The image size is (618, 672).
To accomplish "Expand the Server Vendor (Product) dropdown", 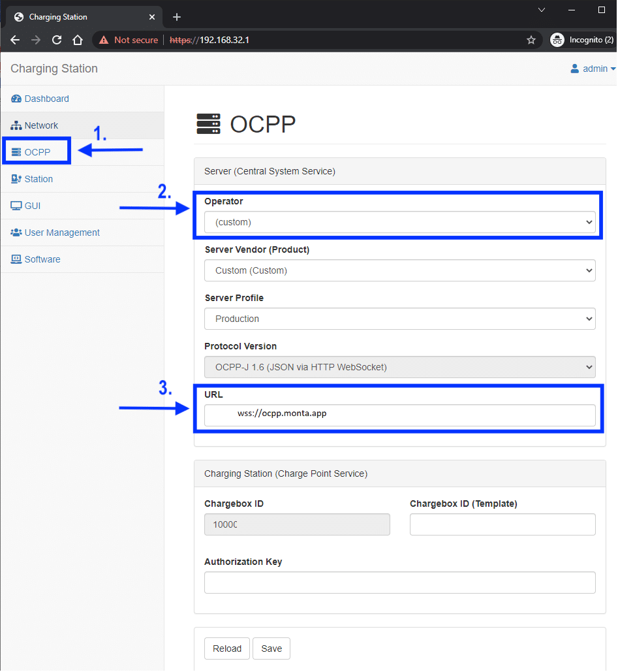I will [x=399, y=270].
